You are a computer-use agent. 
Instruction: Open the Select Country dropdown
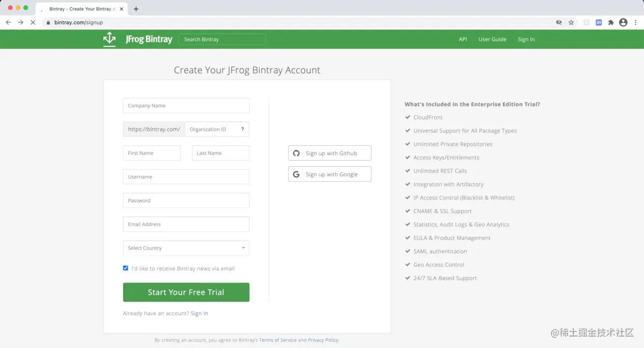[186, 248]
